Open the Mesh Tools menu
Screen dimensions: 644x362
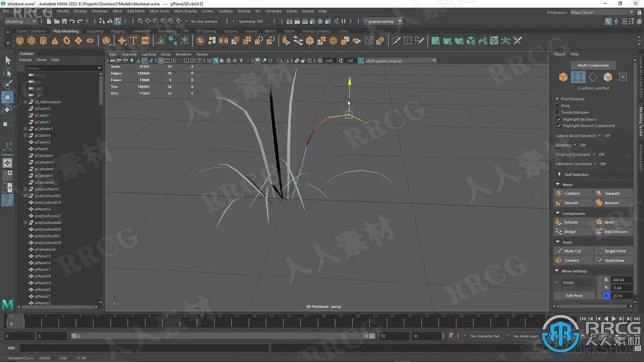point(159,11)
